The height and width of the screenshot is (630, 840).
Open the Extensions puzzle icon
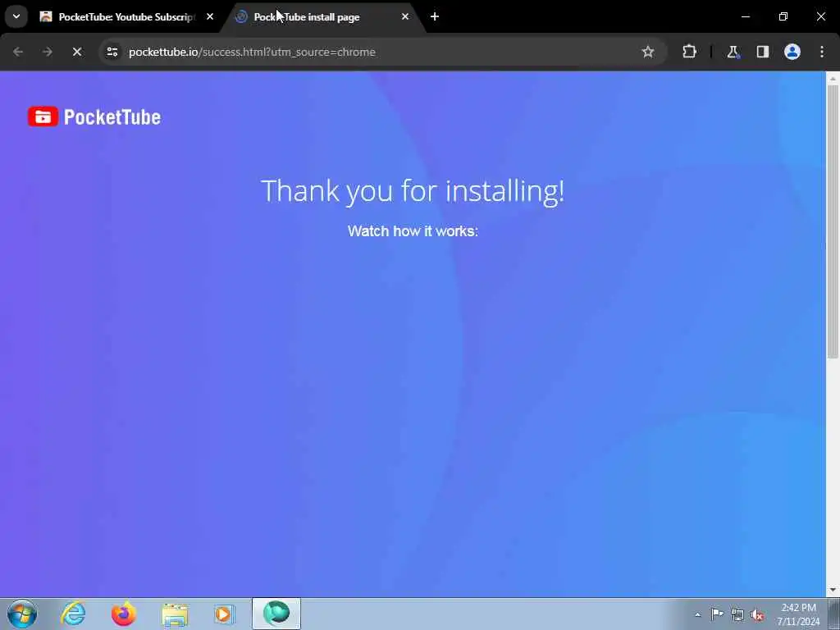[x=689, y=52]
